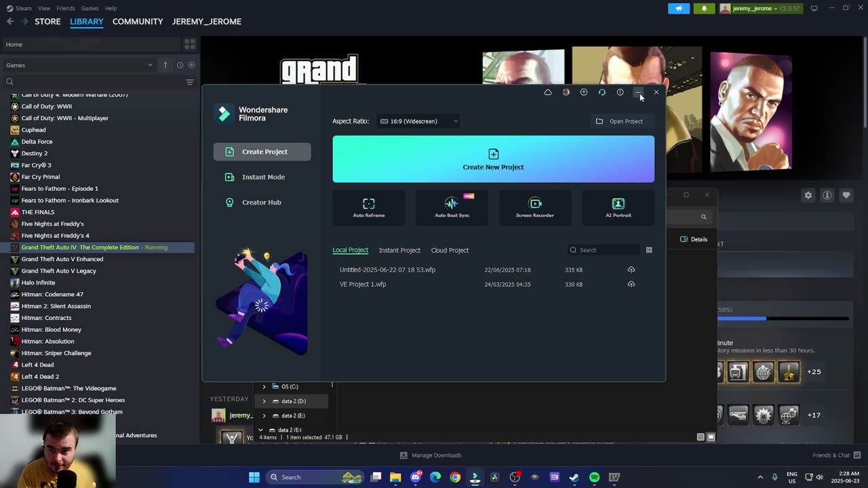Click Filmora upload arrow icon
The width and height of the screenshot is (868, 488).
584,92
